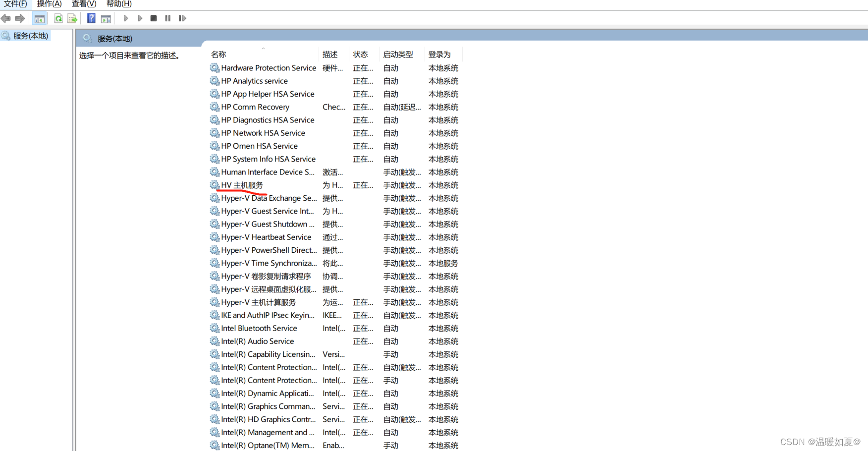Pause the service with the pause icon
This screenshot has height=451, width=868.
click(168, 18)
